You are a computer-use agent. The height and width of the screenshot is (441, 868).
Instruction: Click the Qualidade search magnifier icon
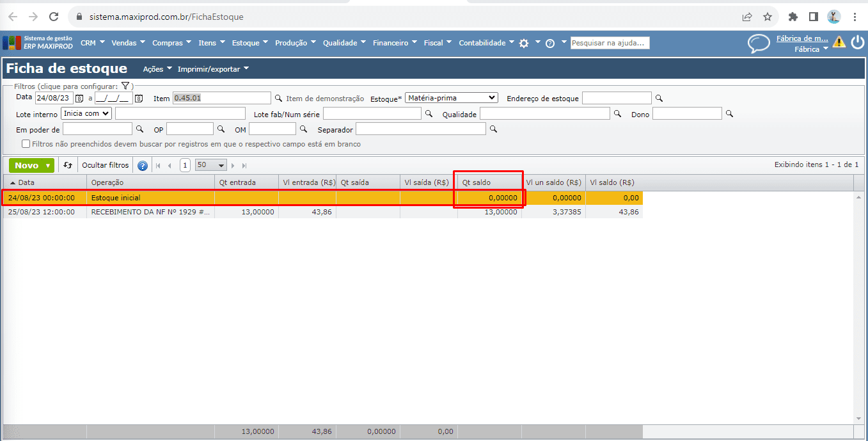pos(617,114)
